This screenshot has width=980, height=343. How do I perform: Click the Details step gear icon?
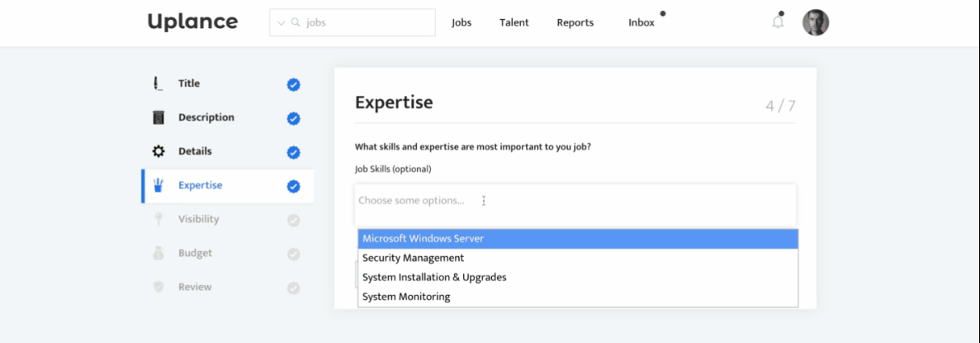(x=159, y=151)
